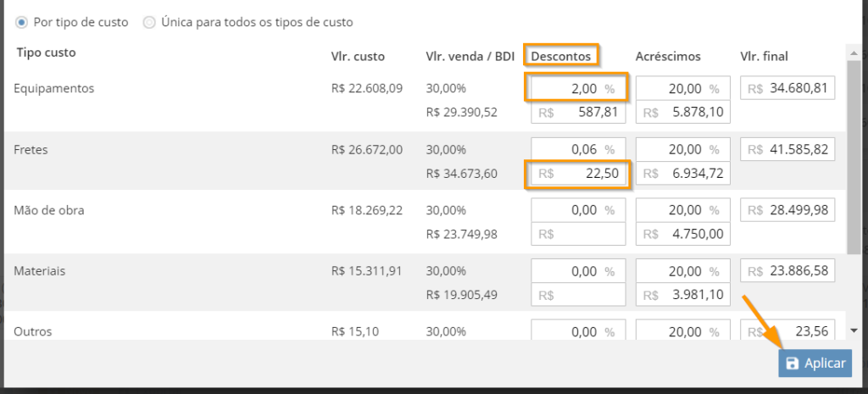Click the save icon in Aplicar button
Image resolution: width=868 pixels, height=394 pixels.
[793, 363]
